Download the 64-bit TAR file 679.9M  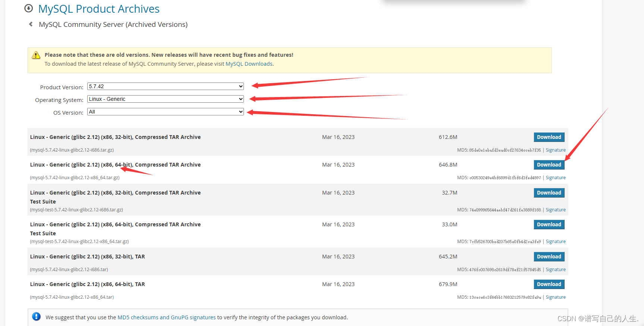tap(549, 284)
